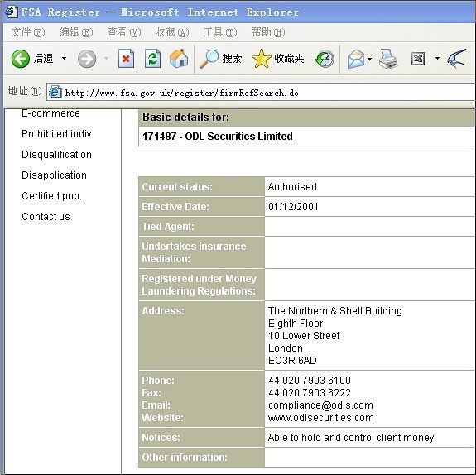Click the Mail envelope icon
The height and width of the screenshot is (475, 476).
pyautogui.click(x=356, y=59)
